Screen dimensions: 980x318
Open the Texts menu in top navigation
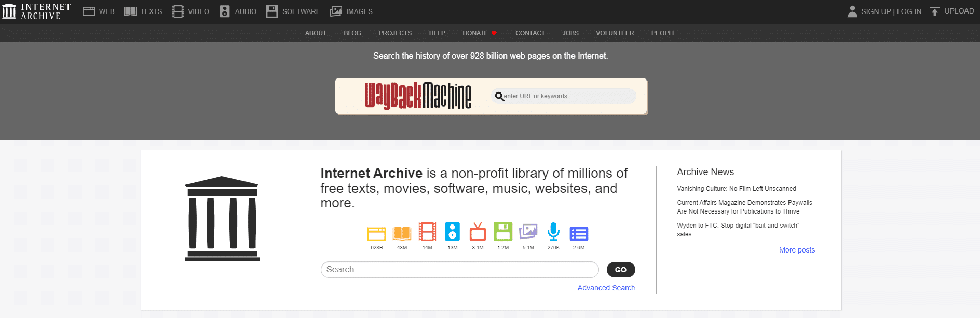(143, 11)
